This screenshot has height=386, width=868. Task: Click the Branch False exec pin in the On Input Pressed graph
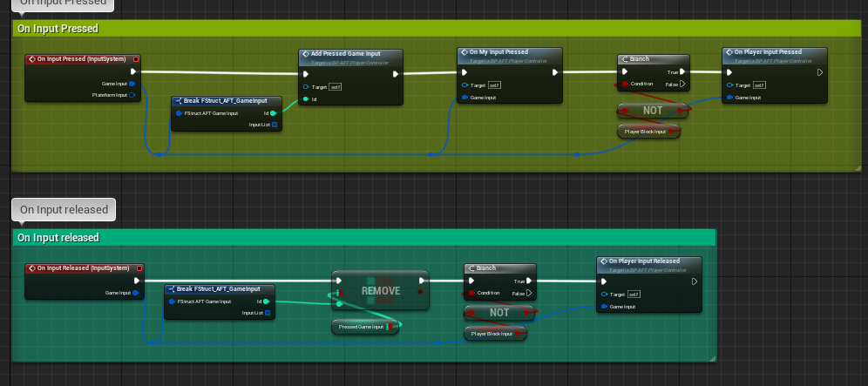click(x=682, y=85)
